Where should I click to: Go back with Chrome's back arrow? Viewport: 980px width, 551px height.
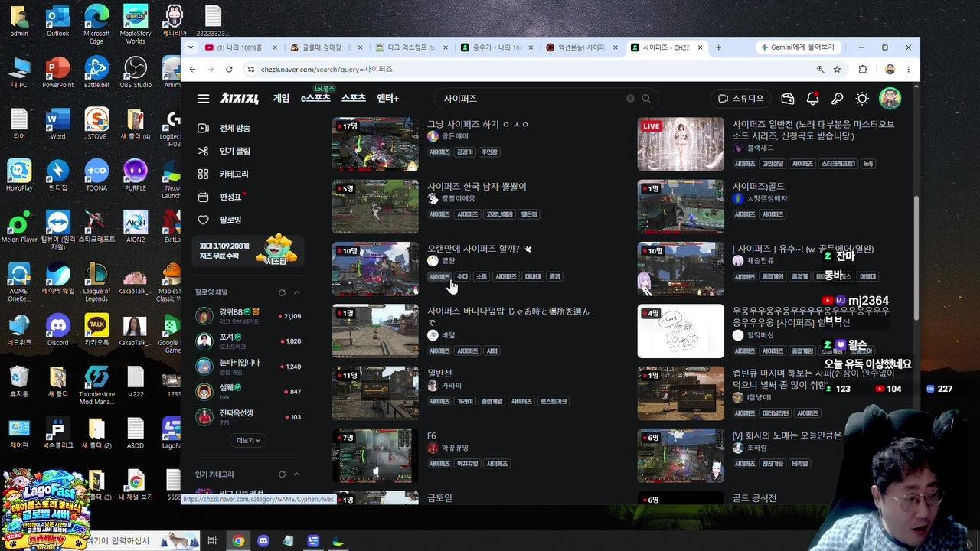(193, 69)
